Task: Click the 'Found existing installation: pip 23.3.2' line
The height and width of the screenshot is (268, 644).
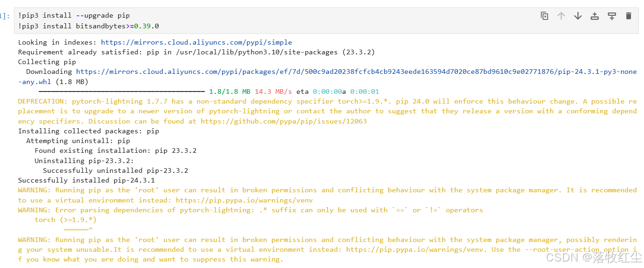Action: (x=116, y=150)
